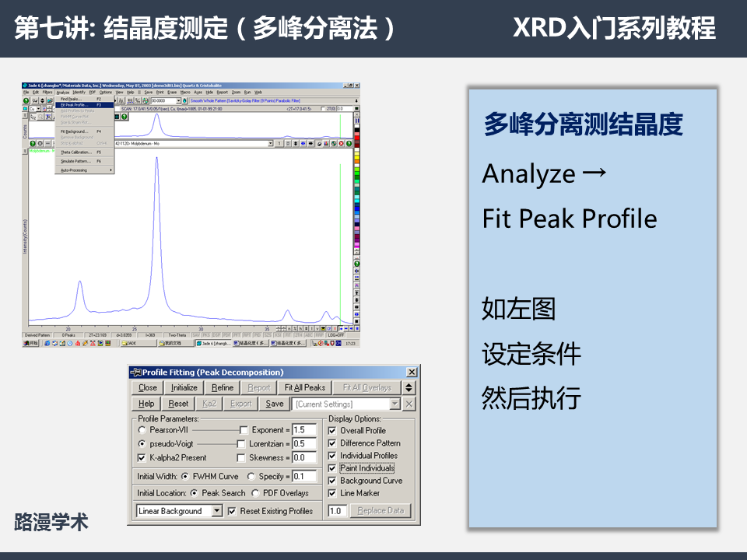This screenshot has width=747, height=560.
Task: Toggle the 2T(0) checkbox in Jade
Action: point(322,109)
